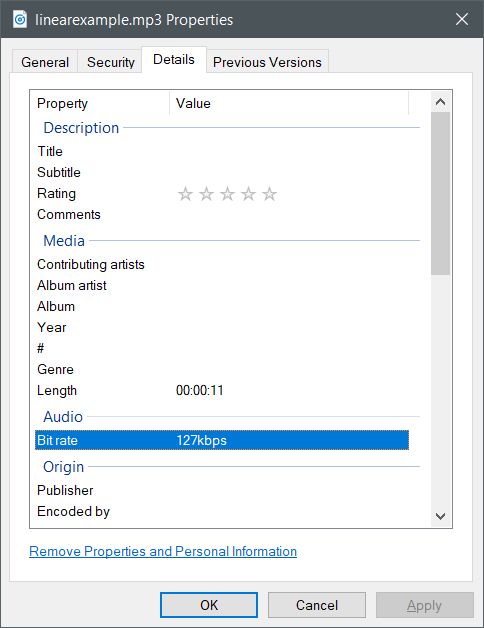Click the OK button

[209, 605]
